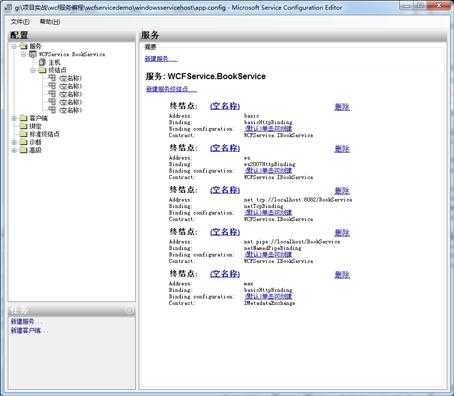The image size is (454, 396).
Task: Collapse the 服务 tree node
Action: (x=14, y=46)
